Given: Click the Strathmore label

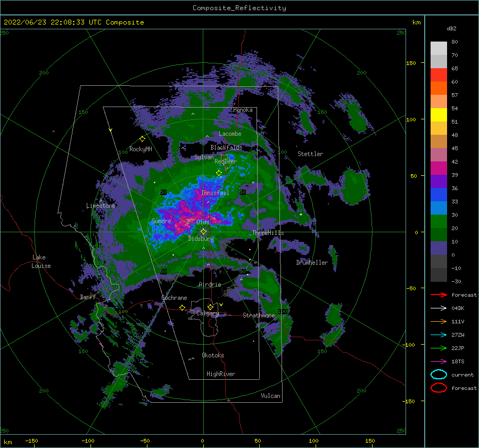Looking at the screenshot, I should tap(259, 315).
